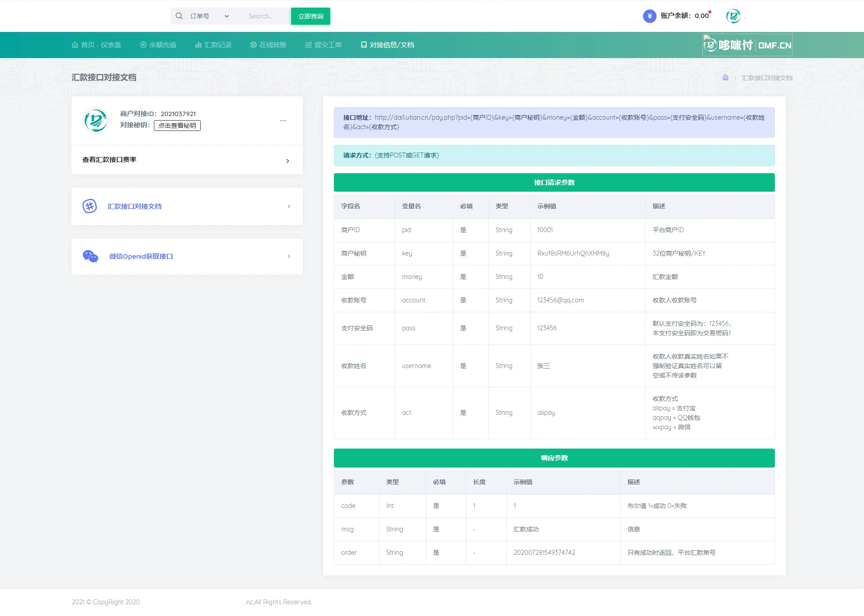
Task: Click the home breadcrumb icon
Action: [725, 77]
